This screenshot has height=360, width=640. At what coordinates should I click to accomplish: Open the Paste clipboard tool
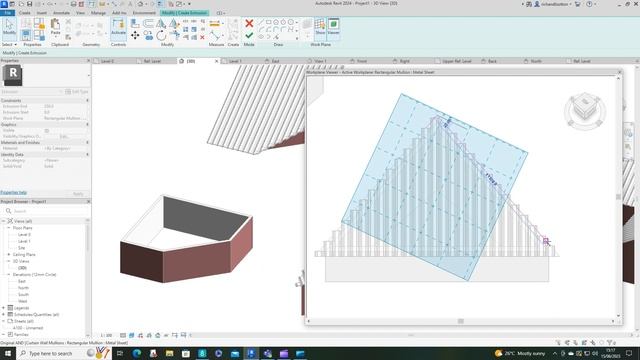point(55,27)
